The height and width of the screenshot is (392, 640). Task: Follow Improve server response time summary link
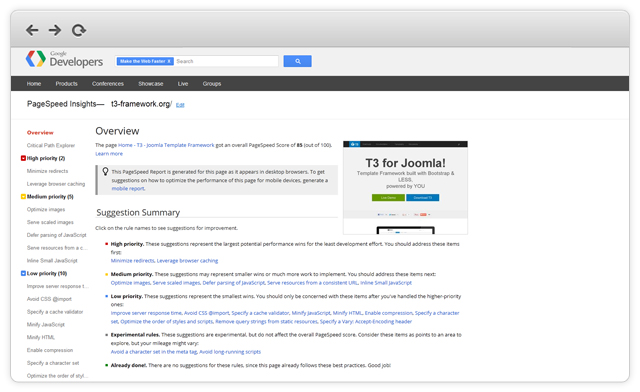pos(146,313)
